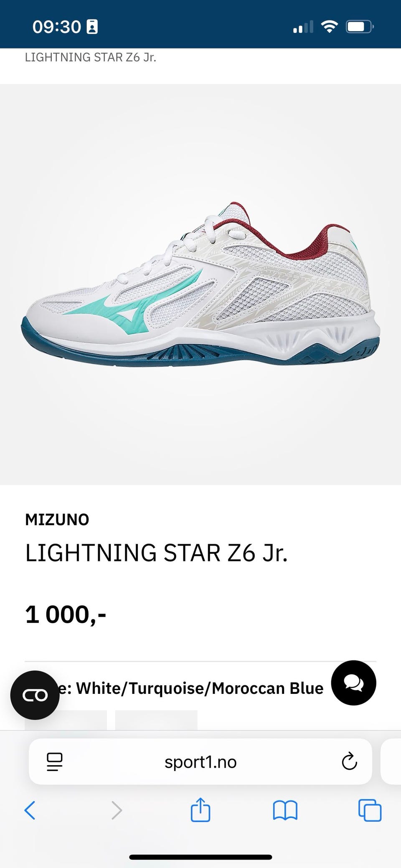This screenshot has width=401, height=868.
Task: Tap the round black cookie consent icon
Action: point(35,695)
